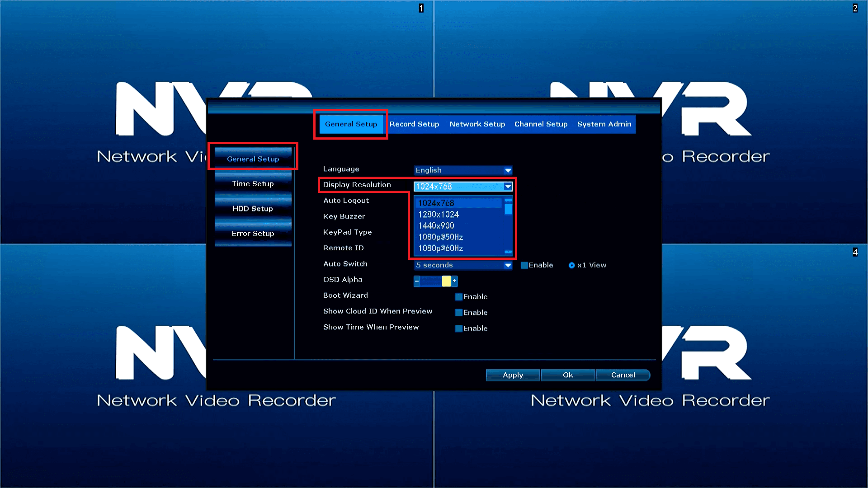Click the resolution list scrollbar thumb
This screenshot has height=488, width=868.
[x=508, y=209]
